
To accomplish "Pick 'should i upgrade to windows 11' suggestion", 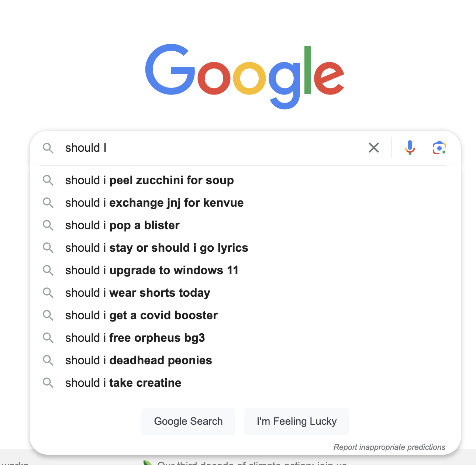I will (152, 270).
